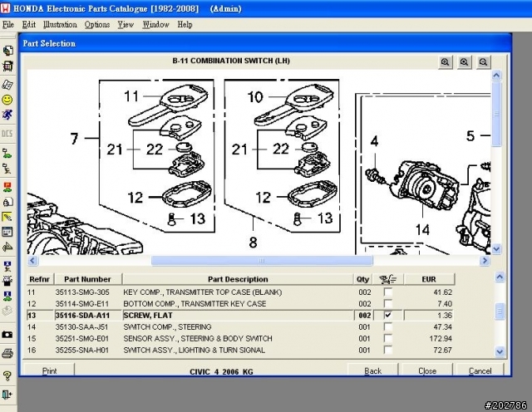The width and height of the screenshot is (532, 412).
Task: Open the Help menu
Action: click(185, 24)
